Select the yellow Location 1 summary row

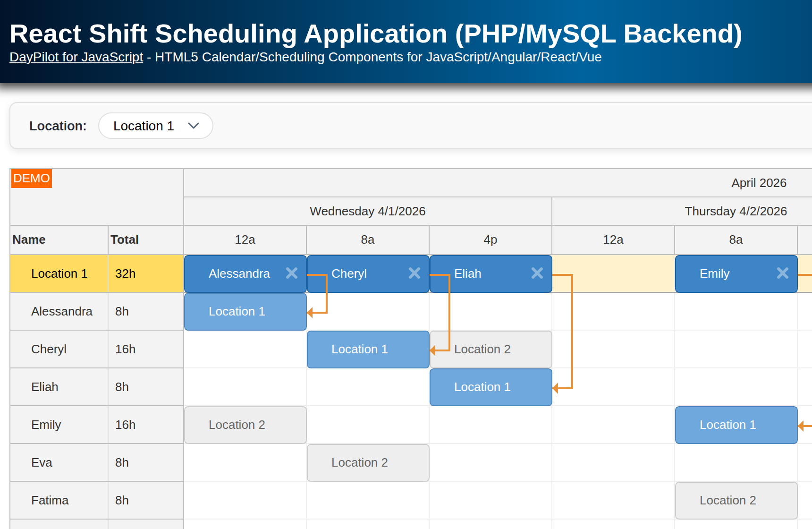pos(59,273)
